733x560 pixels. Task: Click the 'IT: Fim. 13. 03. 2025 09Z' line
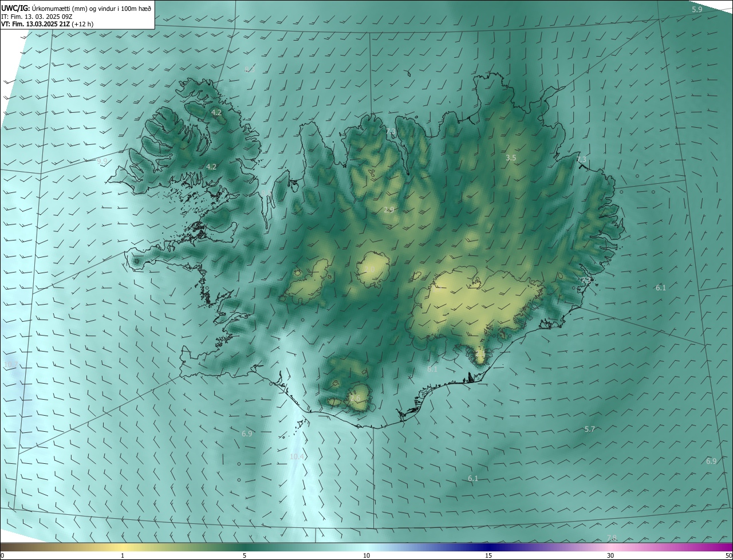(37, 16)
